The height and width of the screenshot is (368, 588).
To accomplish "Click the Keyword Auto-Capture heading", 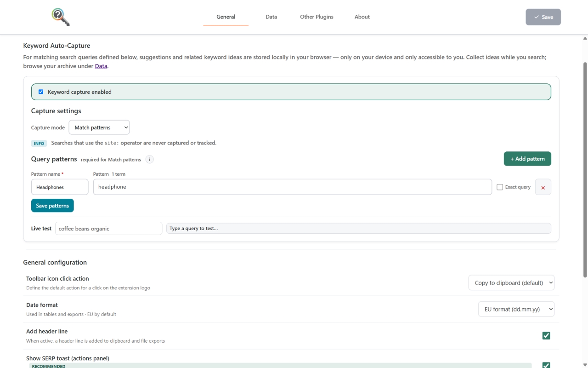I will (x=57, y=46).
